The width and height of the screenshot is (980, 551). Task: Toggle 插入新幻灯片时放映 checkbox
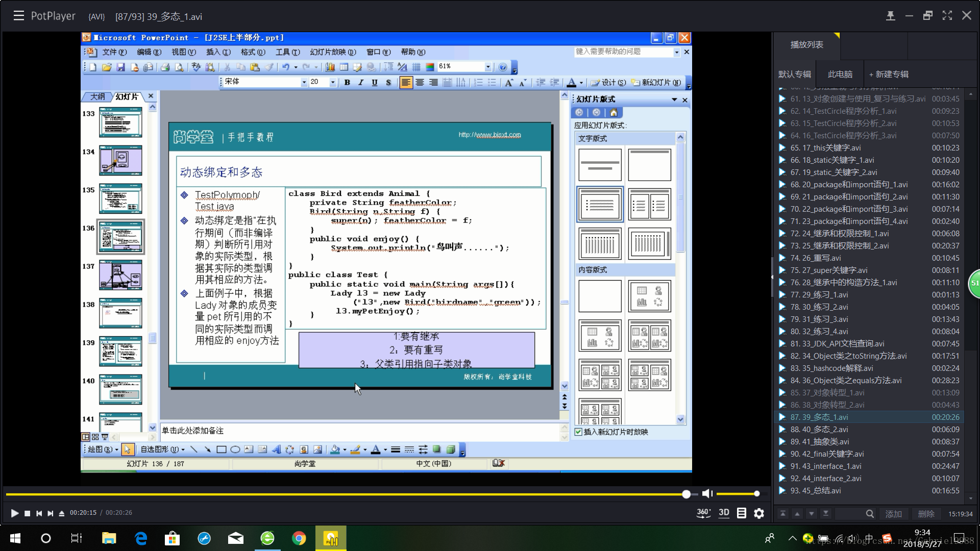pos(578,432)
